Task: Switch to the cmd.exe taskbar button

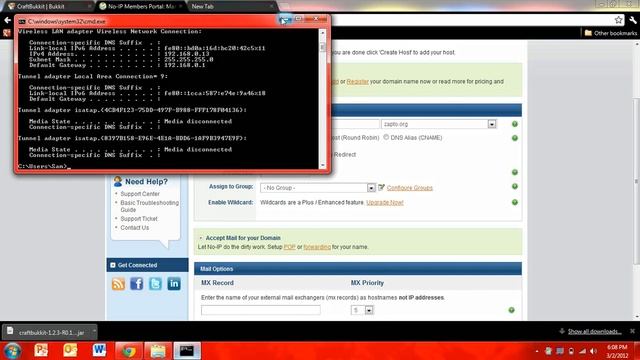Action: (x=187, y=351)
